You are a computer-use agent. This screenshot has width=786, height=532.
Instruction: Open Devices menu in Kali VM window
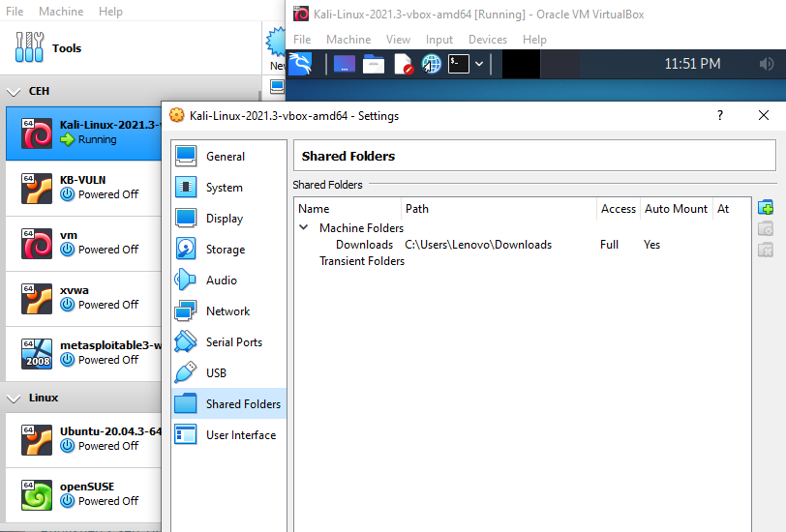point(488,39)
